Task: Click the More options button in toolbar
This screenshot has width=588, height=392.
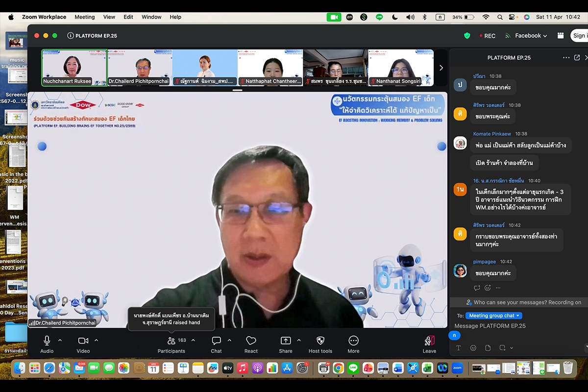Action: (353, 341)
